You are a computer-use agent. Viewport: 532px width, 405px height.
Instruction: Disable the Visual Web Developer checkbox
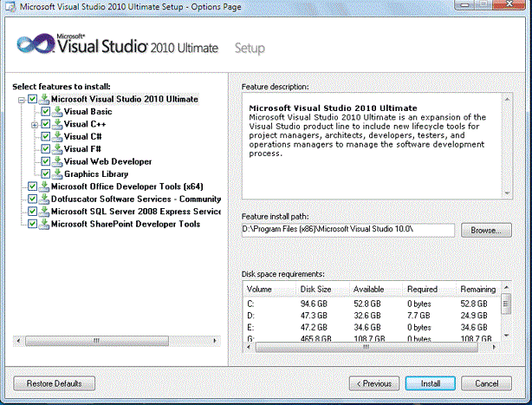point(45,161)
